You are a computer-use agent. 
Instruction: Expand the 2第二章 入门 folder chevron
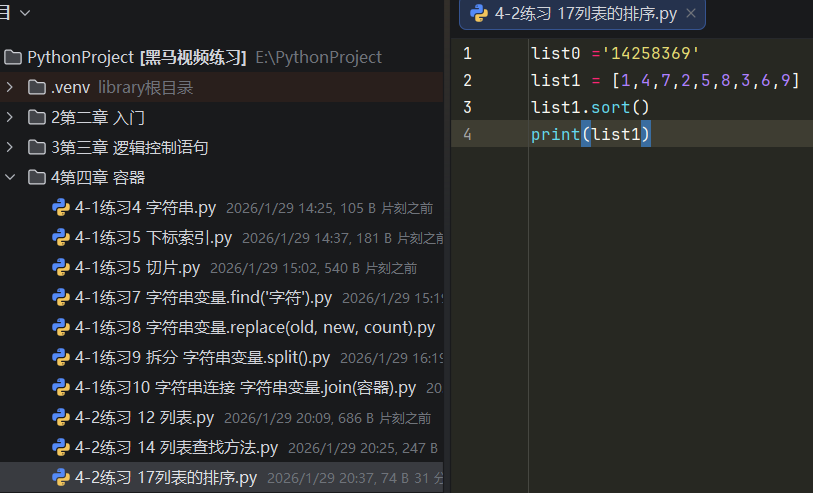[9, 117]
